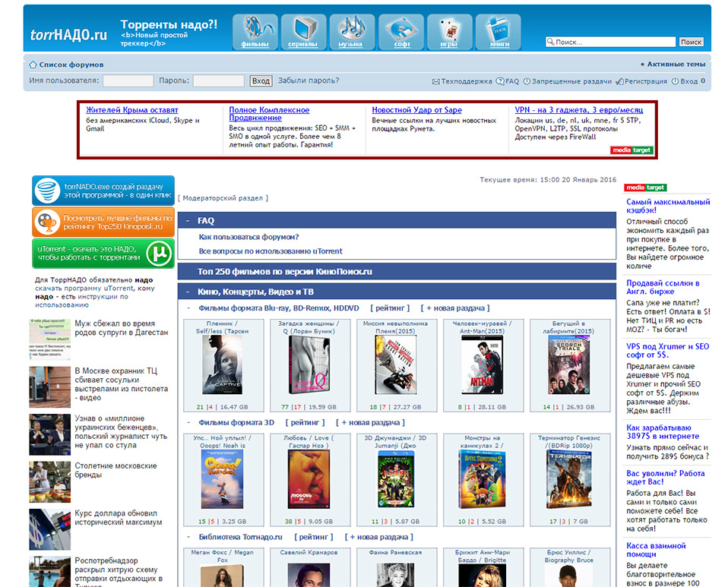
Task: Open the Меган Фокс library card
Action: (222, 567)
